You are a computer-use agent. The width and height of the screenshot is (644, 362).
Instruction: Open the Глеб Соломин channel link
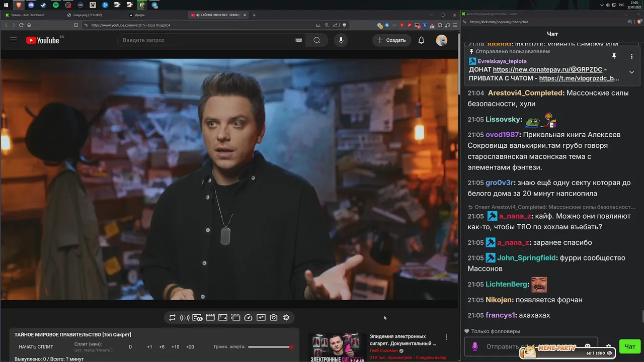[384, 350]
